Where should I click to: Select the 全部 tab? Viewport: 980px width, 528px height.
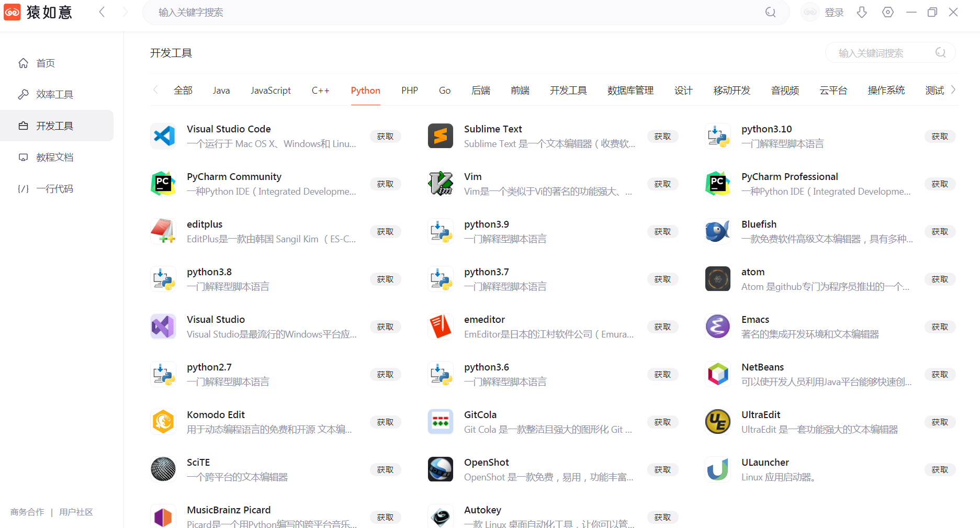183,91
